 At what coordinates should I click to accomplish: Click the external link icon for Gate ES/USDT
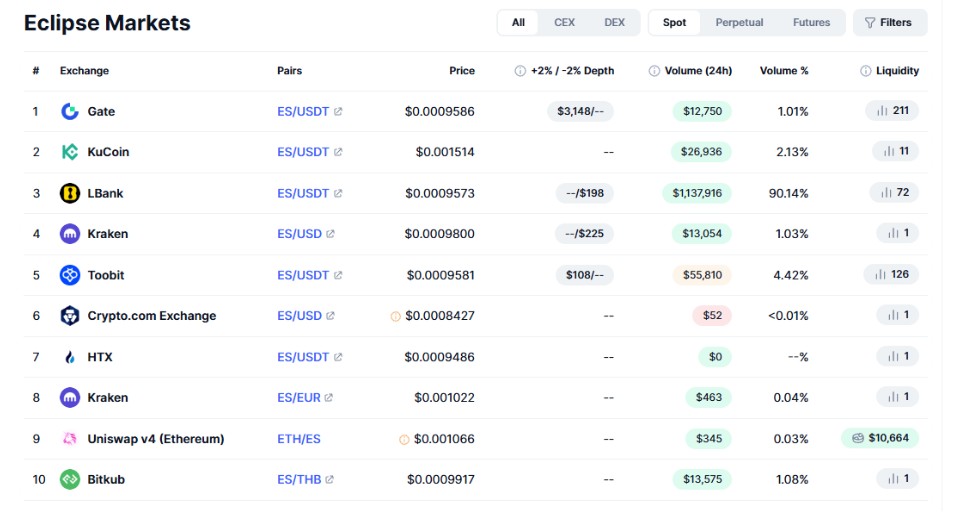pyautogui.click(x=338, y=111)
